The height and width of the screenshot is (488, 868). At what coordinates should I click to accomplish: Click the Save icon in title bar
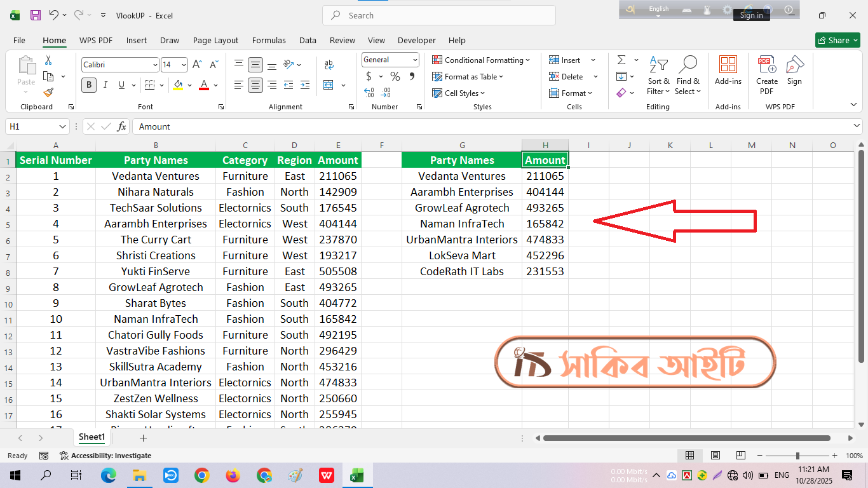(36, 15)
